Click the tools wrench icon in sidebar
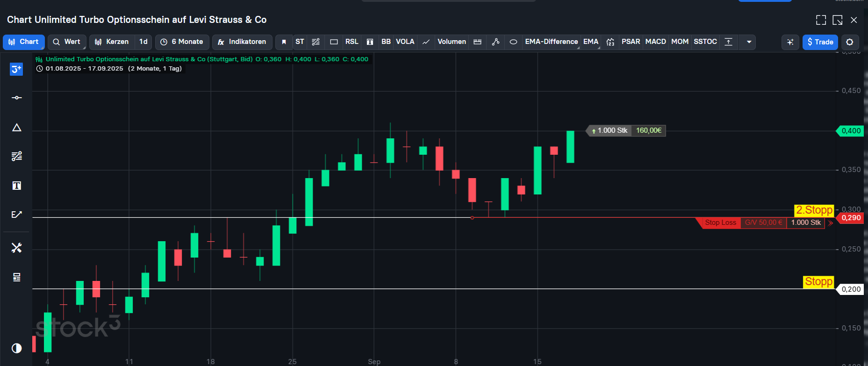The height and width of the screenshot is (366, 868). tap(16, 248)
